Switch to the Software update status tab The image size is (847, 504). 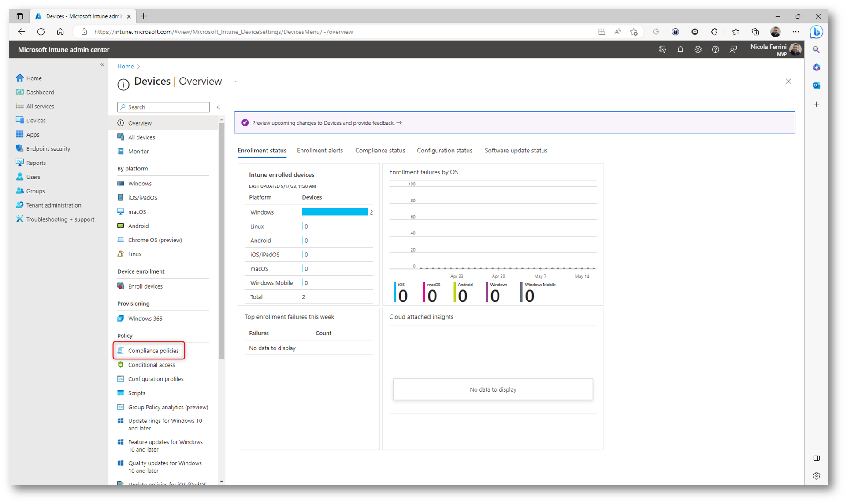tap(516, 151)
